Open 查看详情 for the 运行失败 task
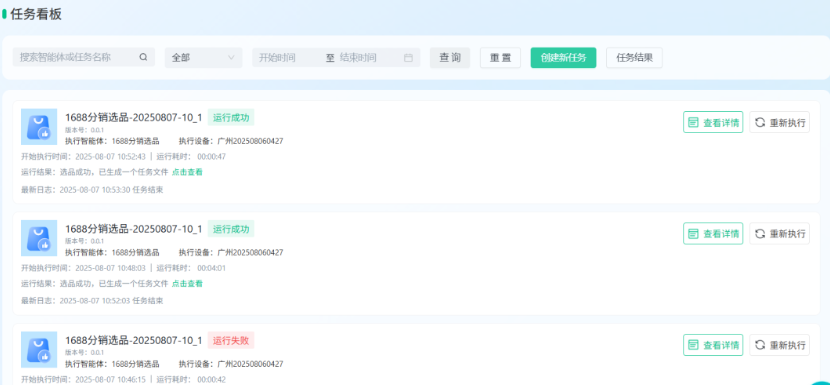This screenshot has width=830, height=385. tap(713, 345)
